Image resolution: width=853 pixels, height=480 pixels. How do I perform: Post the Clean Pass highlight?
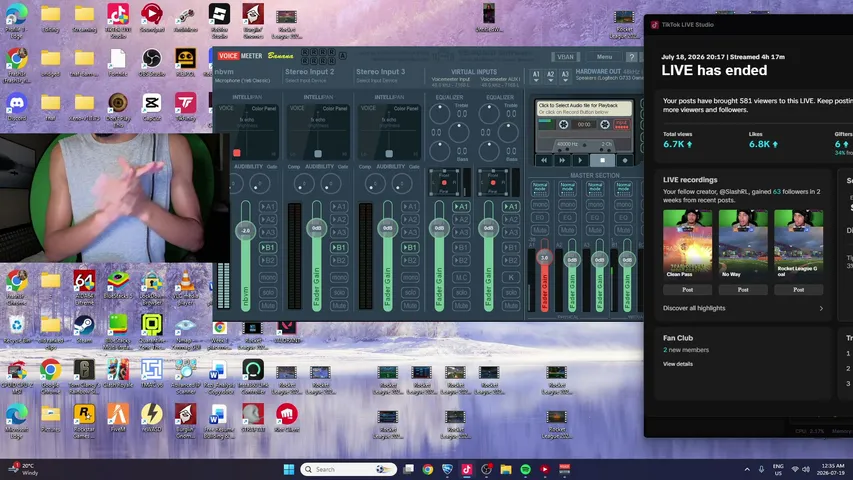tap(688, 290)
